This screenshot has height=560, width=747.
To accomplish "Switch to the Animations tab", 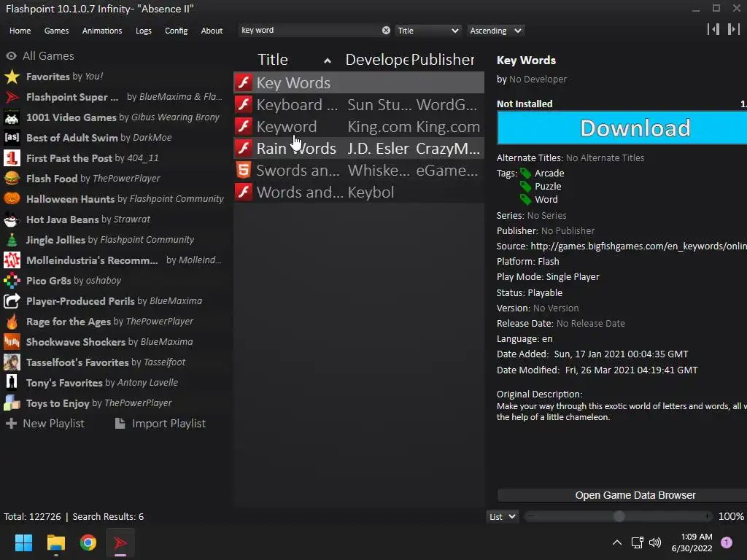I will tap(102, 31).
